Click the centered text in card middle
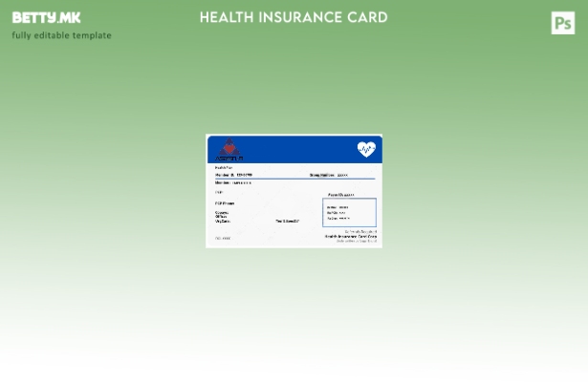Image resolution: width=588 pixels, height=382 pixels. click(288, 221)
